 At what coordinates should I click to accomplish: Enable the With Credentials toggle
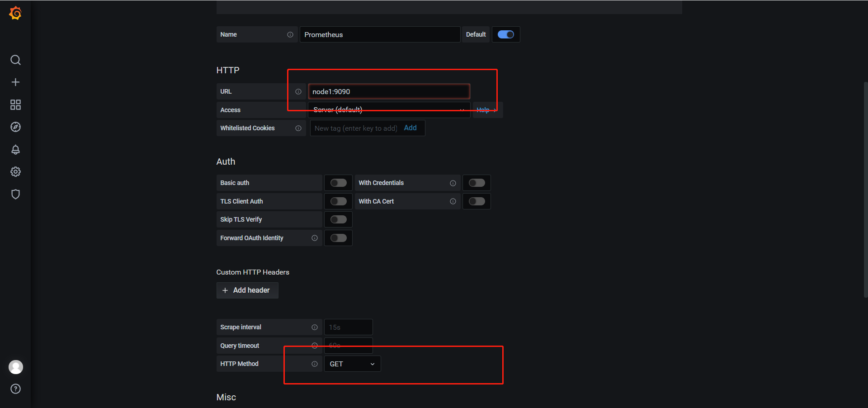[x=476, y=183]
